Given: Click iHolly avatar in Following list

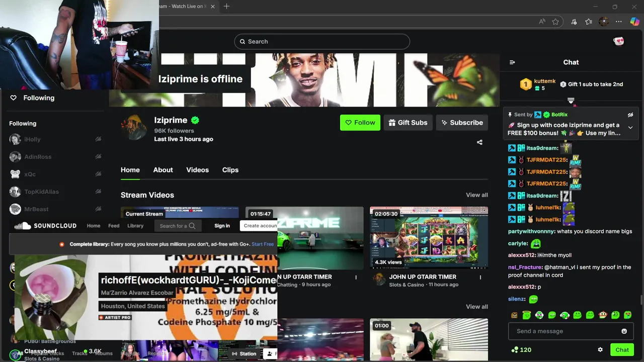Looking at the screenshot, I should coord(15,139).
